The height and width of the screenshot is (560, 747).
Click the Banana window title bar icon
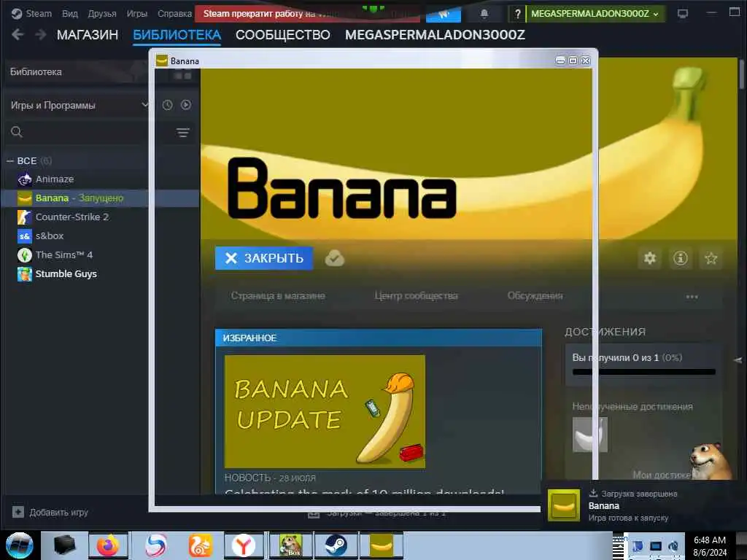pyautogui.click(x=162, y=61)
